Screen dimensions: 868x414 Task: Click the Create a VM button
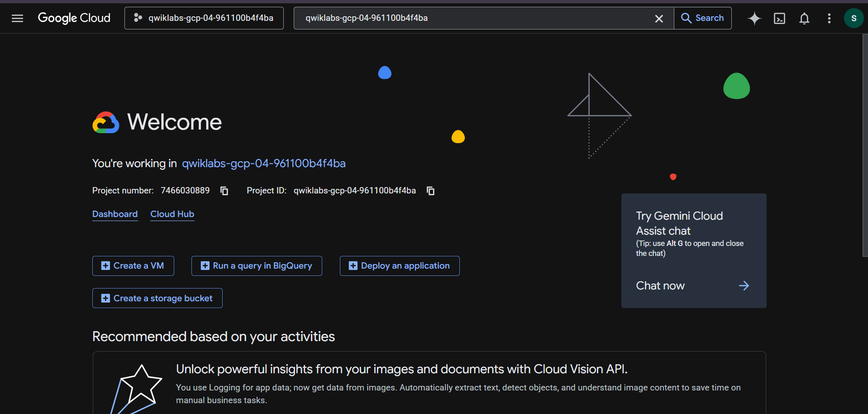(x=133, y=266)
